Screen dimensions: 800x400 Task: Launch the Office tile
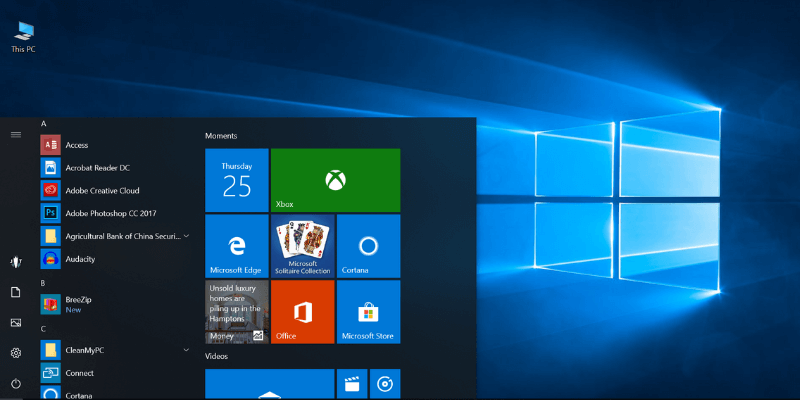(302, 311)
